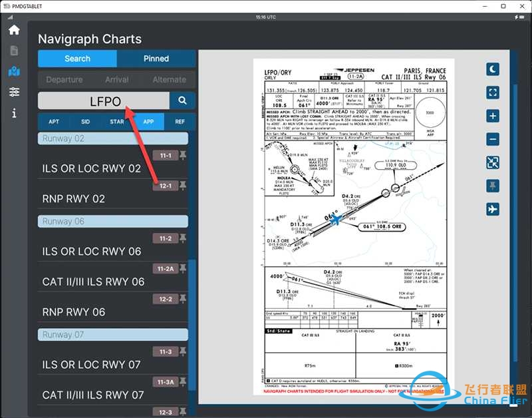The height and width of the screenshot is (418, 532).
Task: Collapse the Runway 07 group header
Action: coord(113,335)
